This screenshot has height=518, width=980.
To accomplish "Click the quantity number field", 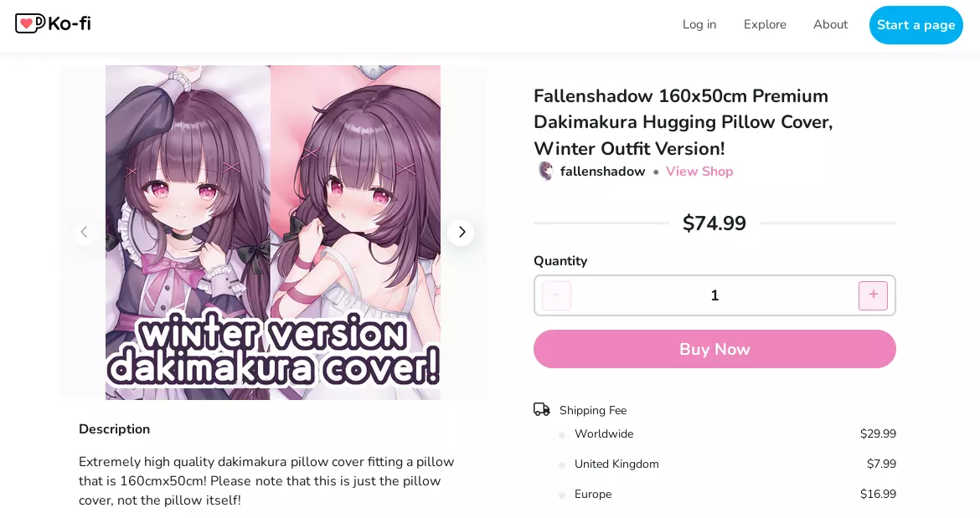I will tap(714, 295).
